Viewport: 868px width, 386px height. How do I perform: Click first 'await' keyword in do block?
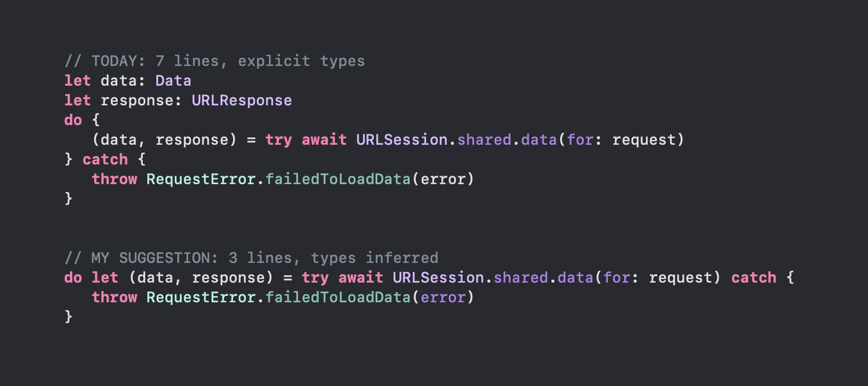coord(324,140)
